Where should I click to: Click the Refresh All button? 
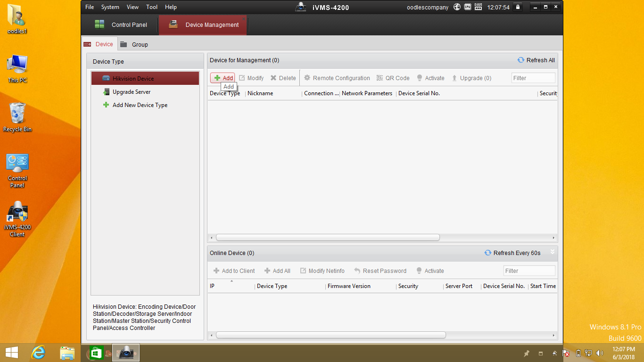click(536, 60)
